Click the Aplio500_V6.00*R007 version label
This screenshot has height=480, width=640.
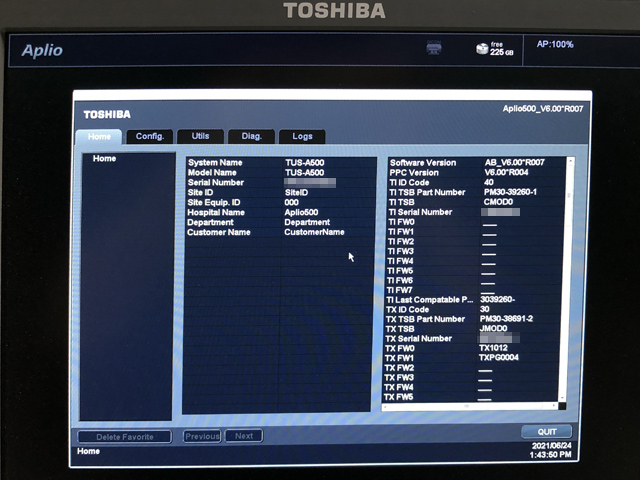542,109
